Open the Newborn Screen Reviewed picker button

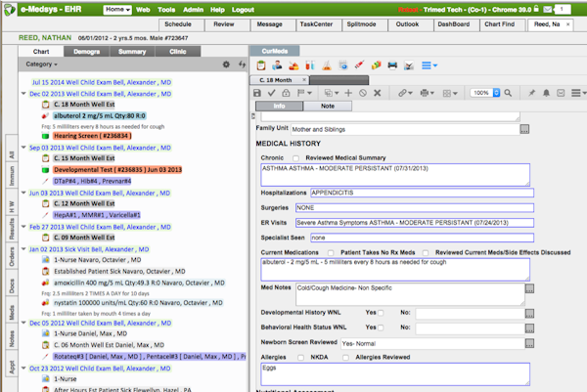point(529,343)
